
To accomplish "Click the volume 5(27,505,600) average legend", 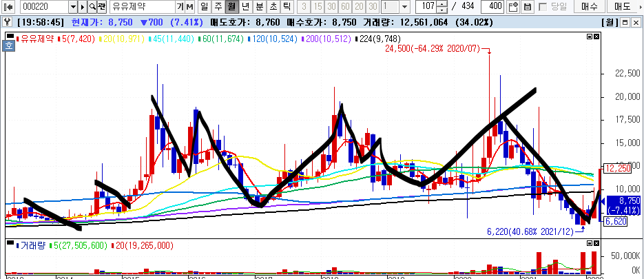I will coord(77,246).
